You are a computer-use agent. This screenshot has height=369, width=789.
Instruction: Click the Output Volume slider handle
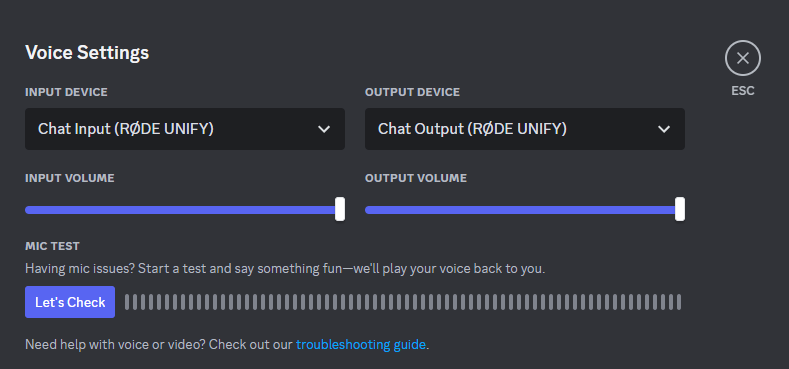(680, 209)
